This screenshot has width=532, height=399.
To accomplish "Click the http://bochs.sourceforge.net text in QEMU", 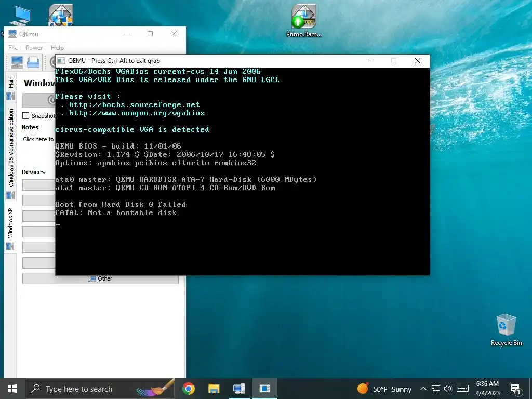I will pyautogui.click(x=135, y=105).
